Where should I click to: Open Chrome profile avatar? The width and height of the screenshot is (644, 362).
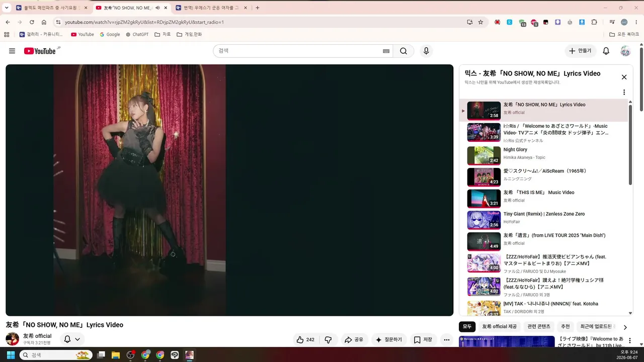(624, 22)
